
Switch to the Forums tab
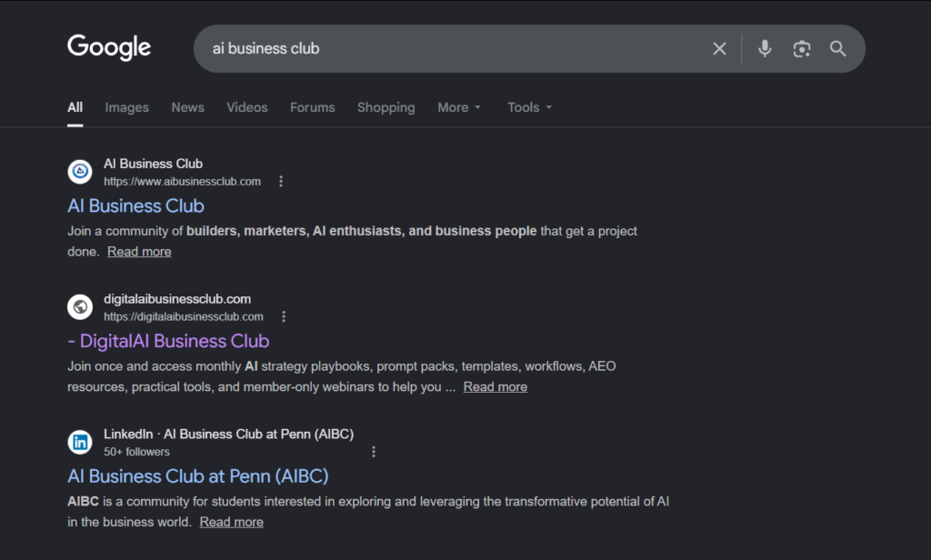coord(313,107)
